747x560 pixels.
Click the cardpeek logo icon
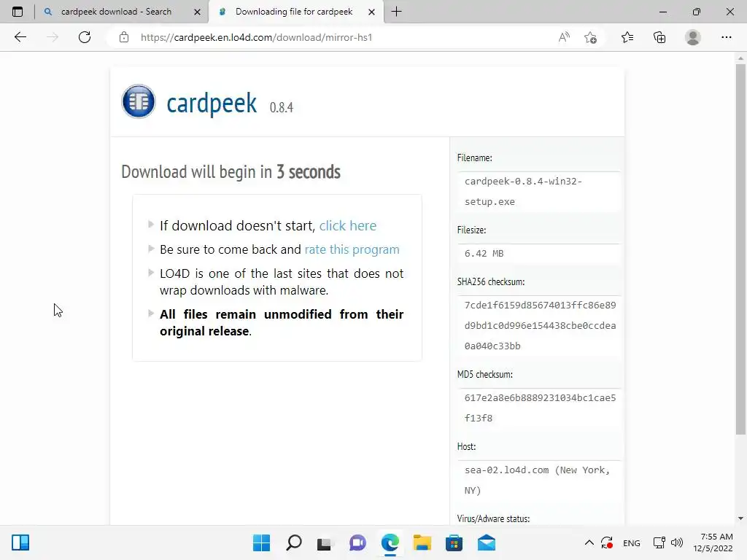(x=139, y=101)
